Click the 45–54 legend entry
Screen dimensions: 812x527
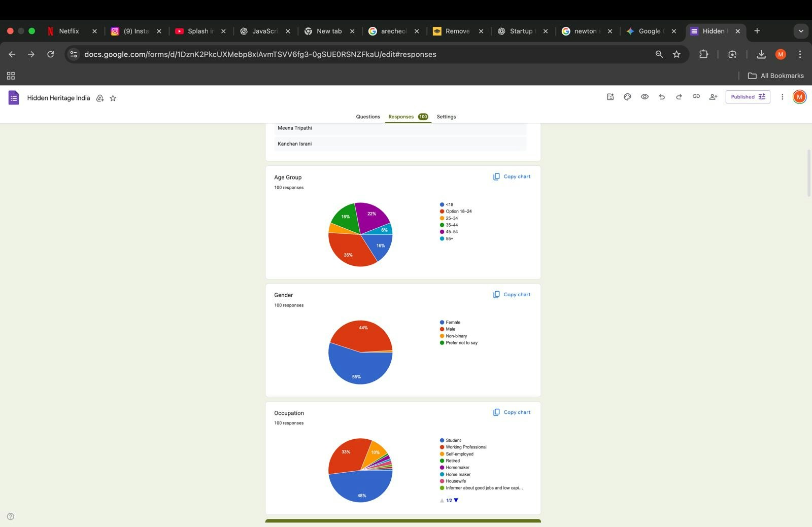(449, 232)
